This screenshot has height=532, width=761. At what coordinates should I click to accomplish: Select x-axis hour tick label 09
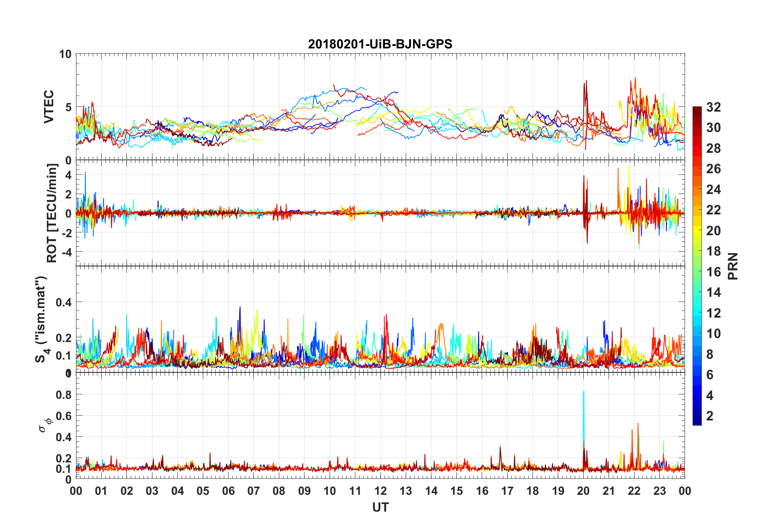click(304, 491)
